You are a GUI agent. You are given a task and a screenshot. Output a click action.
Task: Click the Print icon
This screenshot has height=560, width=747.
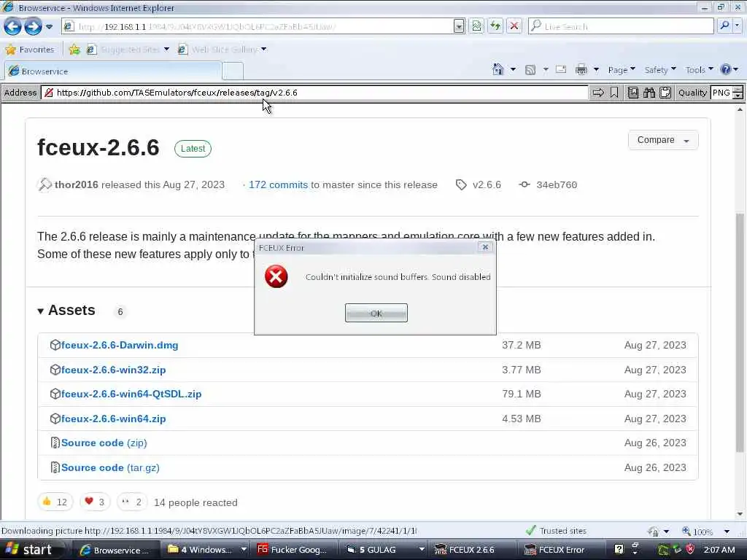[581, 70]
